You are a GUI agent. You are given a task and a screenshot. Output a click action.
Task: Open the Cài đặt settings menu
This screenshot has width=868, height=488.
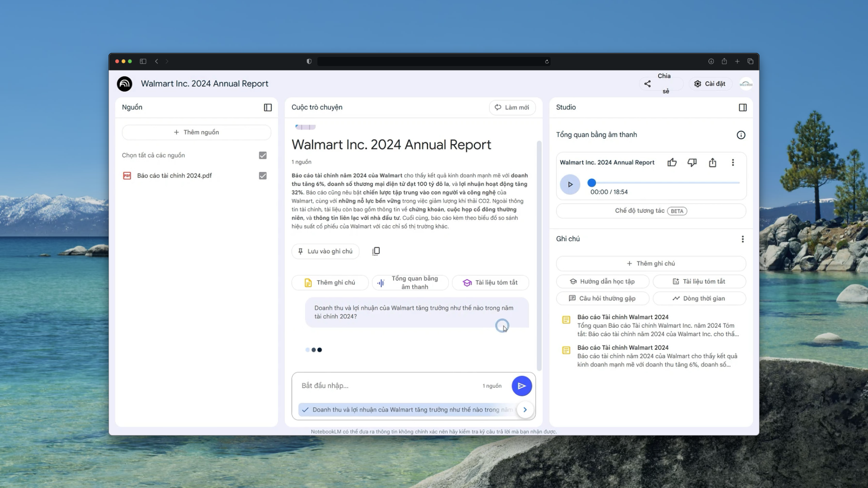[710, 84]
